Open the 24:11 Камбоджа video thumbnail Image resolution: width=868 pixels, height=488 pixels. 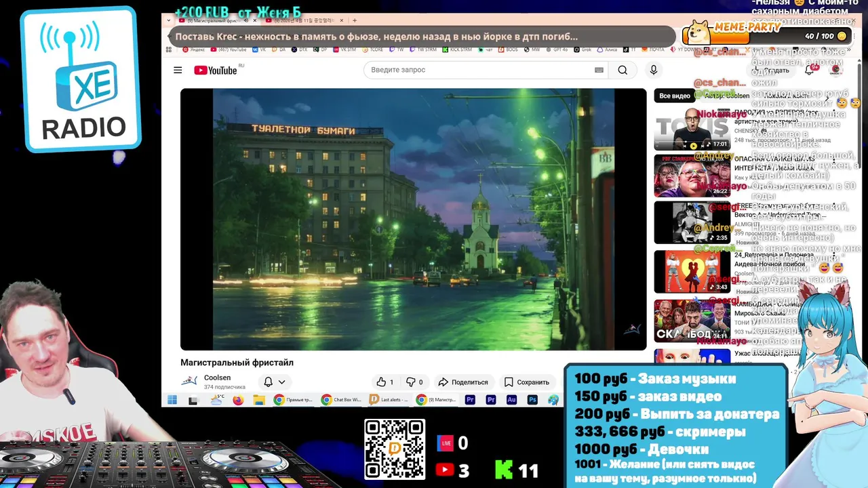(692, 321)
